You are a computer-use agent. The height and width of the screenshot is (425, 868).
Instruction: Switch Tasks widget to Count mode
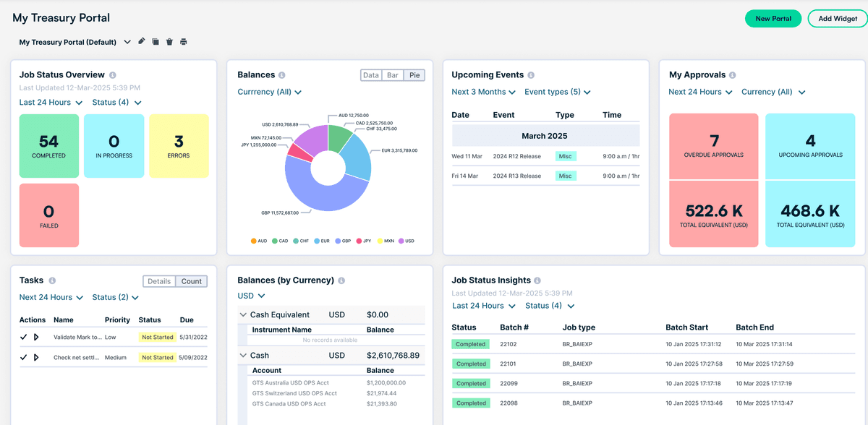point(192,281)
